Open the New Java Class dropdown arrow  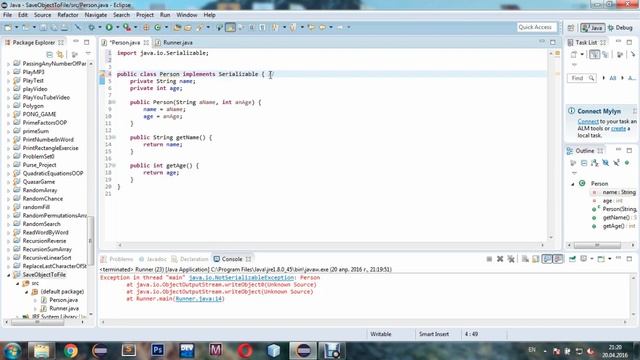[x=166, y=27]
